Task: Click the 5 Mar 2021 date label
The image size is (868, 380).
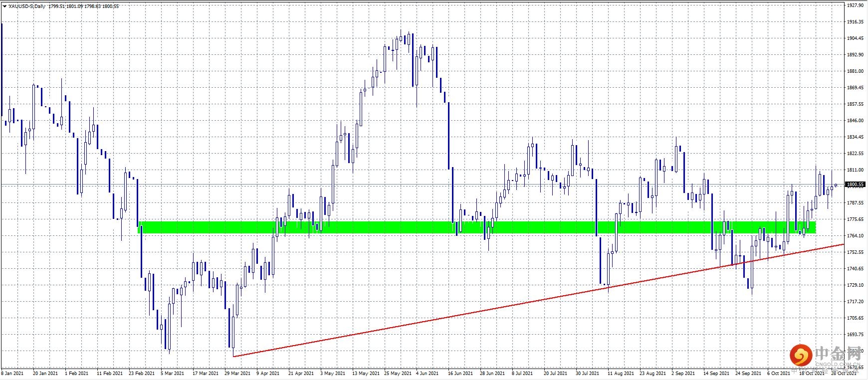Action: 173,374
